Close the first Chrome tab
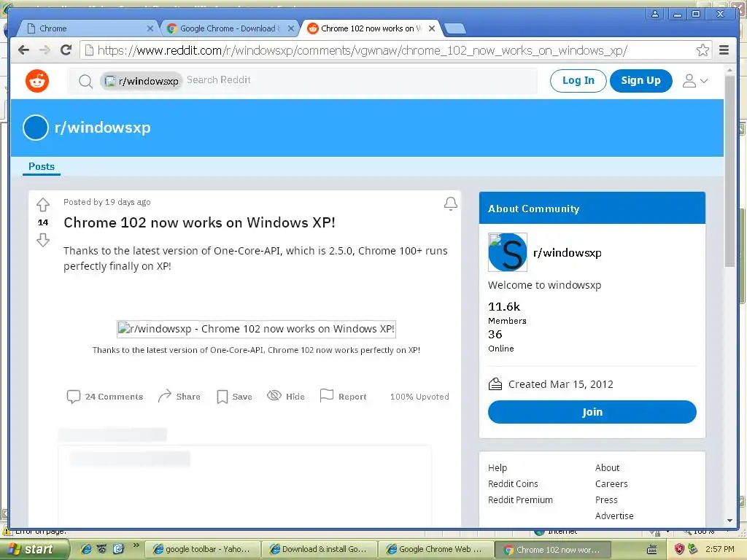 click(150, 28)
